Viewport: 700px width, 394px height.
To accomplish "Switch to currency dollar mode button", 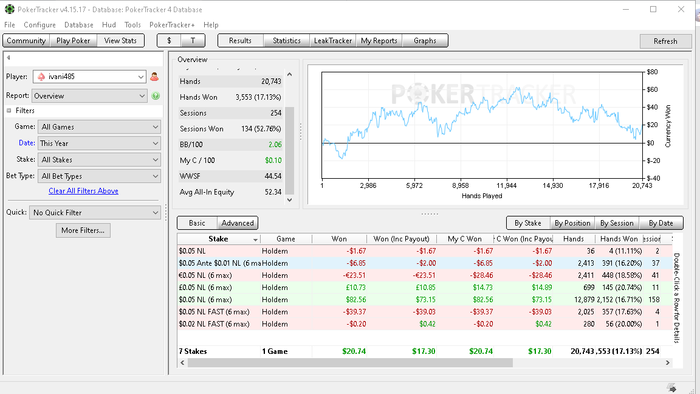I will (169, 41).
